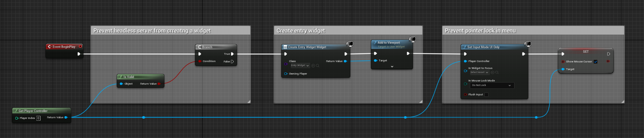Select the 'Create entry widget' comment title
This screenshot has height=138, width=644.
coord(301,31)
